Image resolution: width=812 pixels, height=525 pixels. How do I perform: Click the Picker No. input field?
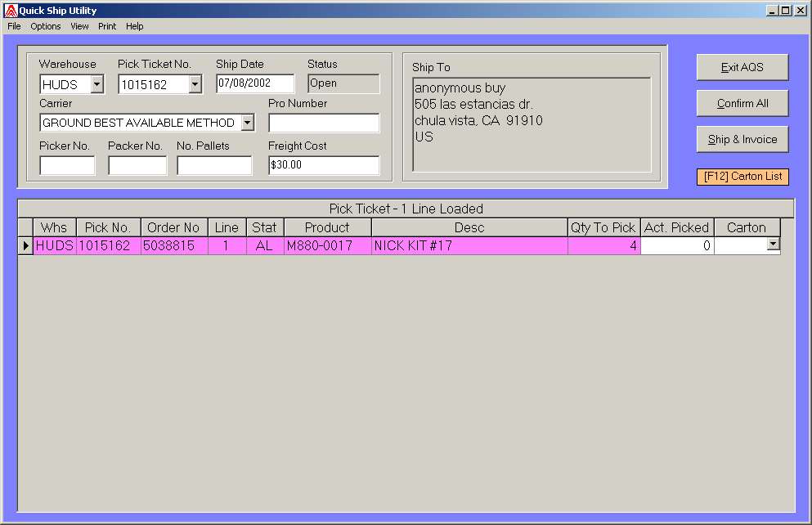[x=67, y=166]
